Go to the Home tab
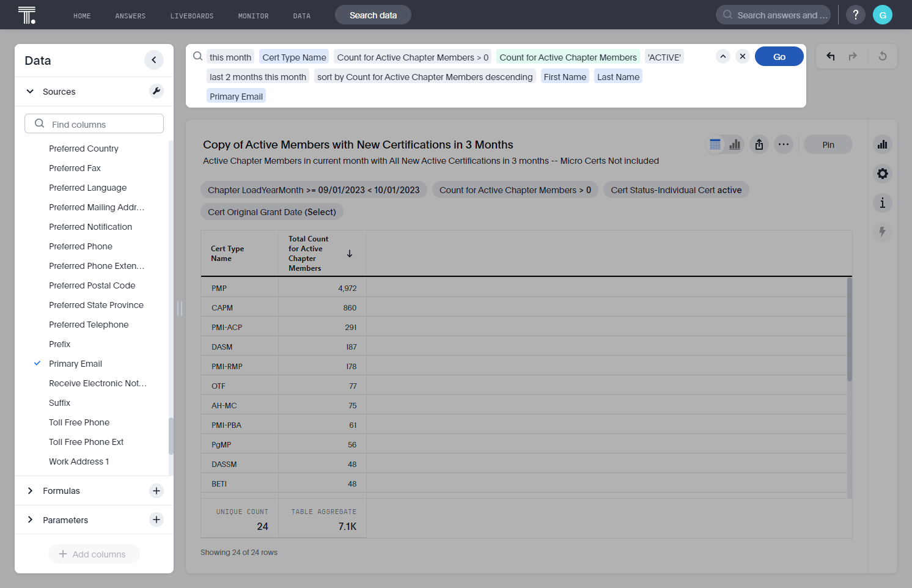 tap(82, 16)
